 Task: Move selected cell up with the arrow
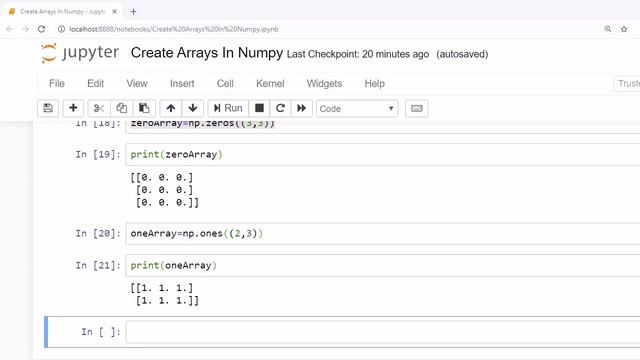[x=171, y=108]
